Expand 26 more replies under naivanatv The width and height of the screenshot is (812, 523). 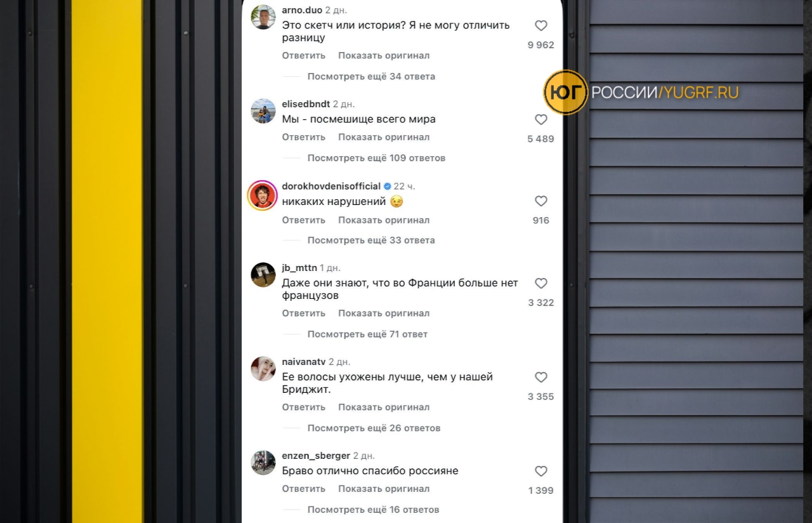tap(374, 428)
